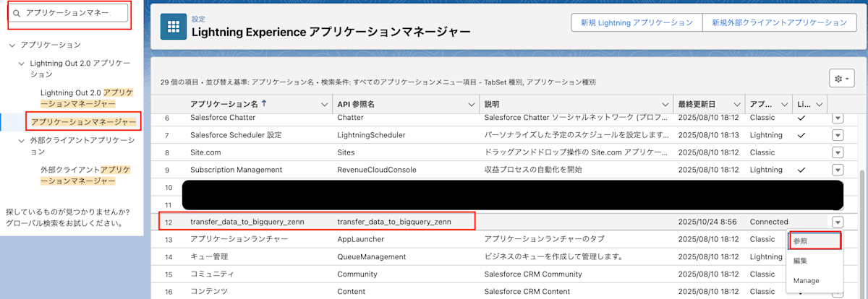Viewport: 868px width, 299px height.
Task: Click ビジネスのキューを作成して管理します。 description
Action: [x=553, y=256]
